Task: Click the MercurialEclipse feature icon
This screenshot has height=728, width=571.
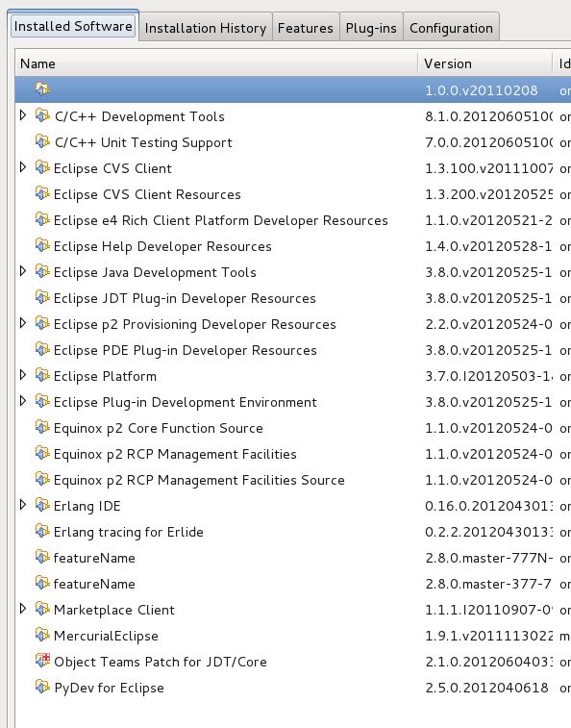Action: pyautogui.click(x=42, y=635)
